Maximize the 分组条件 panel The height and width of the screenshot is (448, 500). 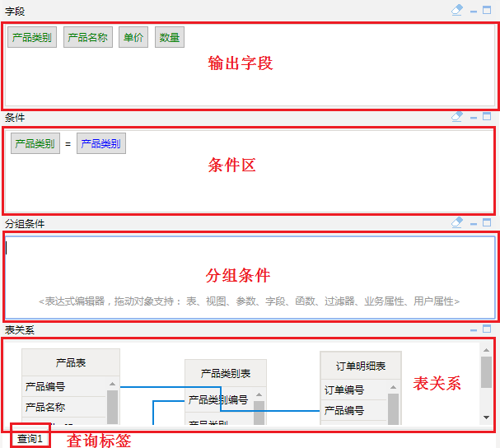point(487,222)
